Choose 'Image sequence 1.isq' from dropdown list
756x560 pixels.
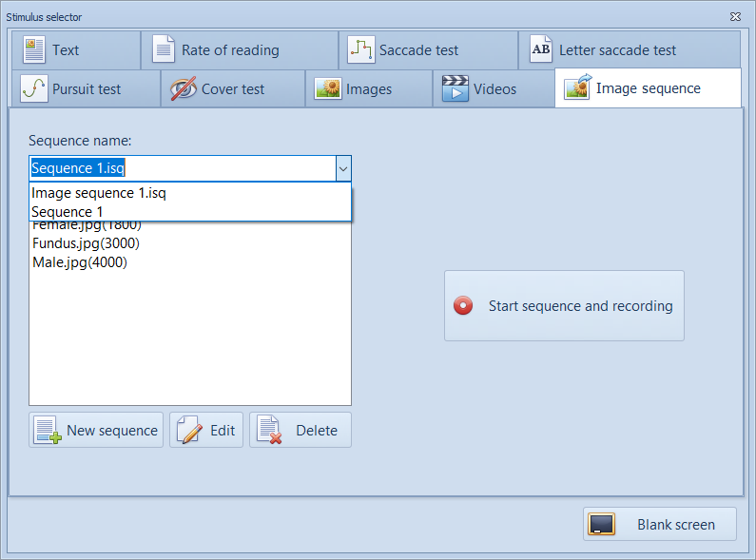coord(99,193)
